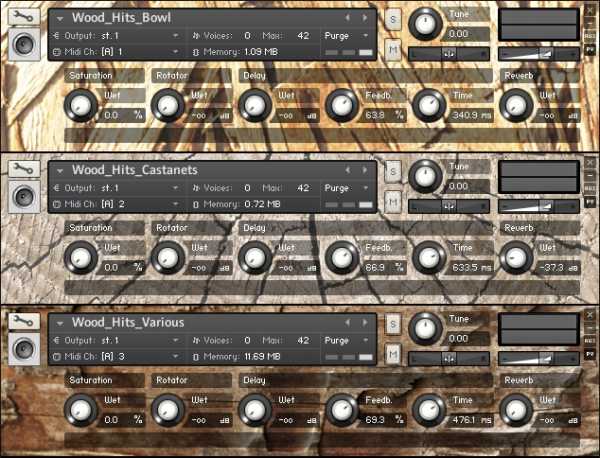Expand instrument menu arrow beside Wood_Hits_Various name
Viewport: 600px width, 458px height.
point(60,323)
